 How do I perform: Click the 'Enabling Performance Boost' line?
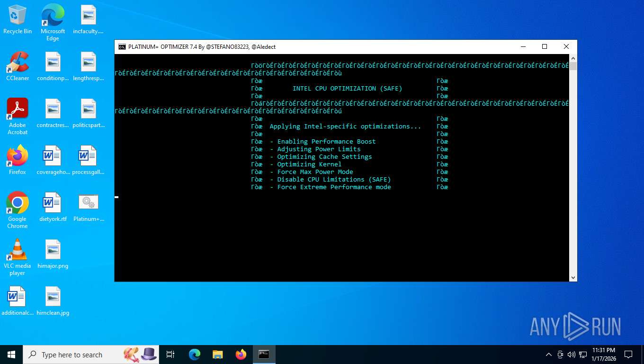click(x=322, y=142)
